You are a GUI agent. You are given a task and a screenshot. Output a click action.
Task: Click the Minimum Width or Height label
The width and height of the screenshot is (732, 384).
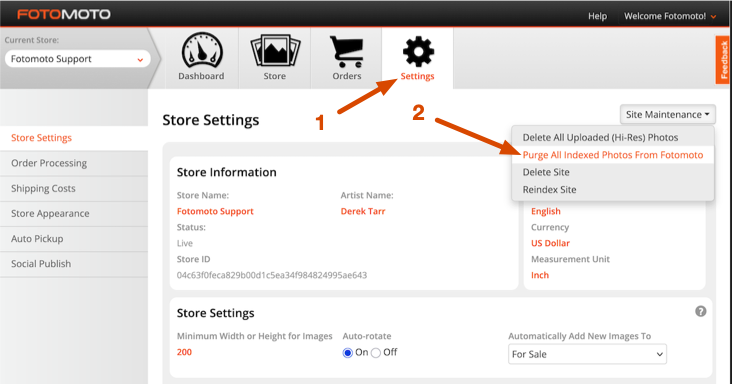pyautogui.click(x=254, y=336)
